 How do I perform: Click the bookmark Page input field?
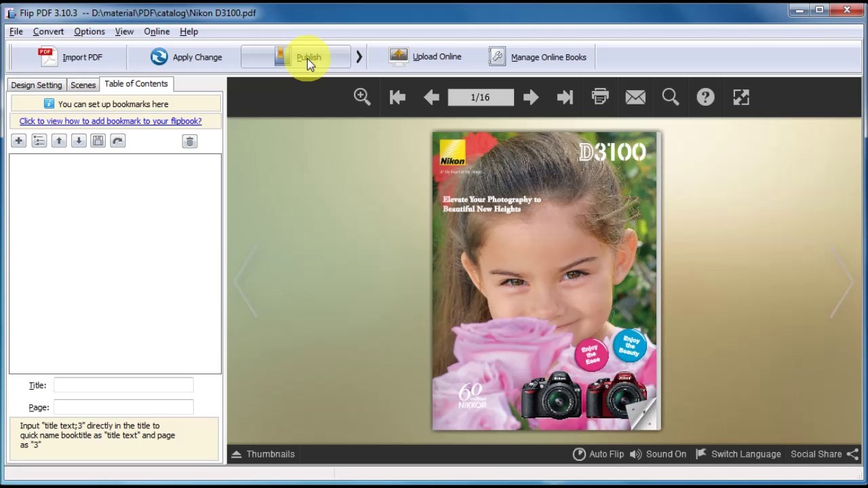123,407
